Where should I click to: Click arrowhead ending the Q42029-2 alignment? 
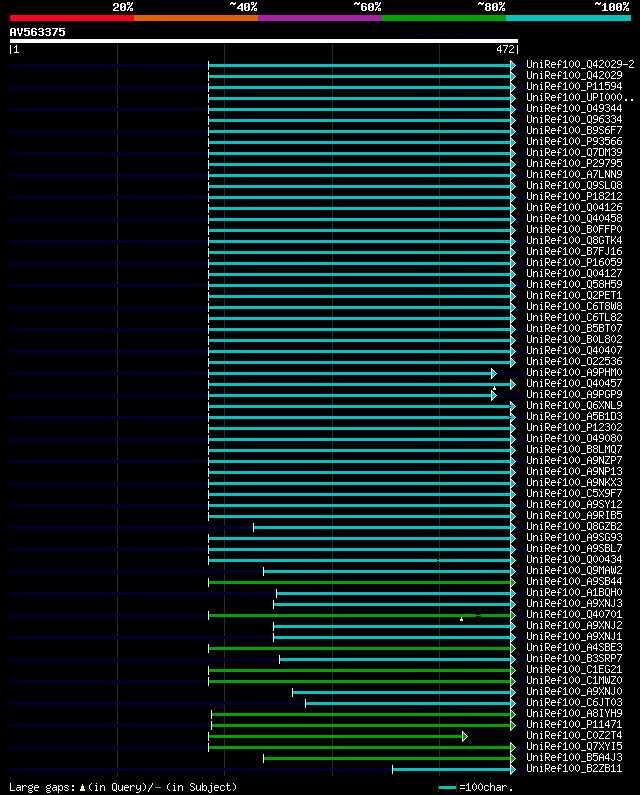coord(513,65)
